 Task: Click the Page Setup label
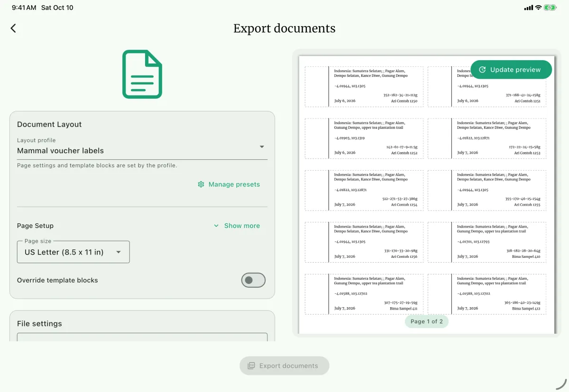(35, 226)
